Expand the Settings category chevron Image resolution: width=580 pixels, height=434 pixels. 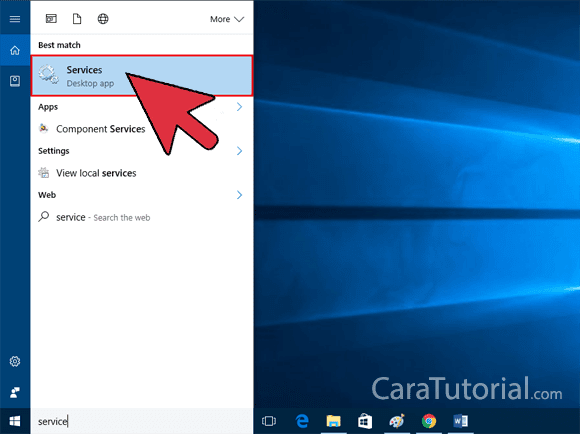click(x=239, y=151)
